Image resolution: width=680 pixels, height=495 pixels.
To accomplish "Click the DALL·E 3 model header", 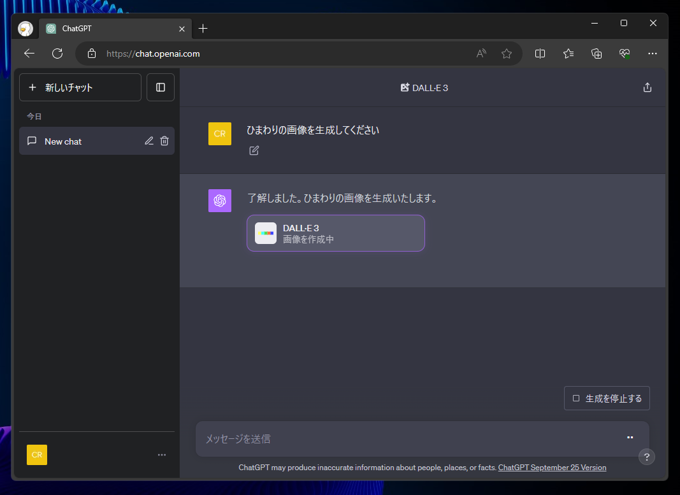I will [424, 88].
